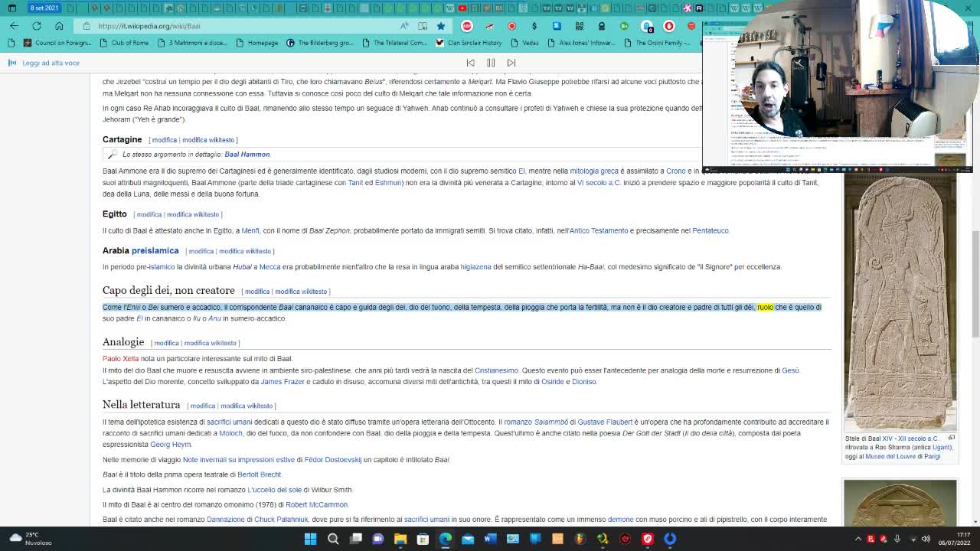The height and width of the screenshot is (551, 980).
Task: Follow 'Museo del Louvre' caption link
Action: point(890,457)
